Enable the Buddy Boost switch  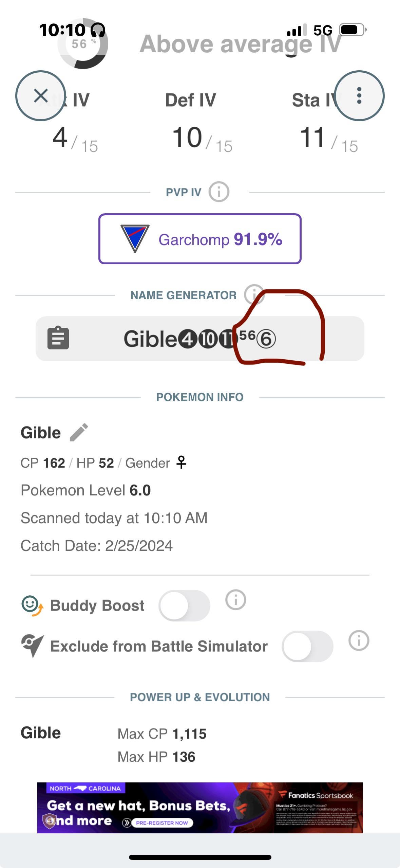point(184,605)
